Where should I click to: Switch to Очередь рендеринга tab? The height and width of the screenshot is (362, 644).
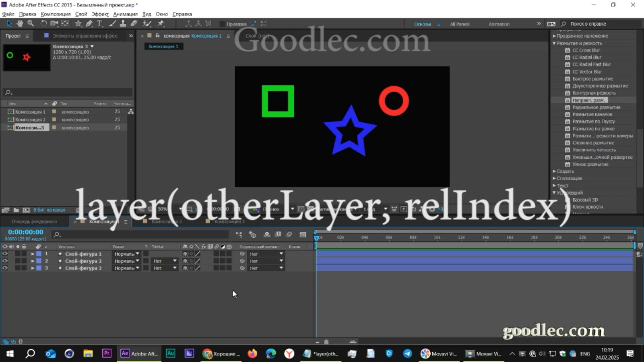coord(34,222)
